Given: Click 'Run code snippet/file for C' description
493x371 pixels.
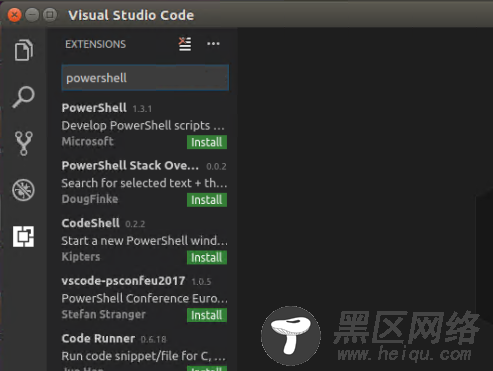Looking at the screenshot, I should [x=144, y=356].
